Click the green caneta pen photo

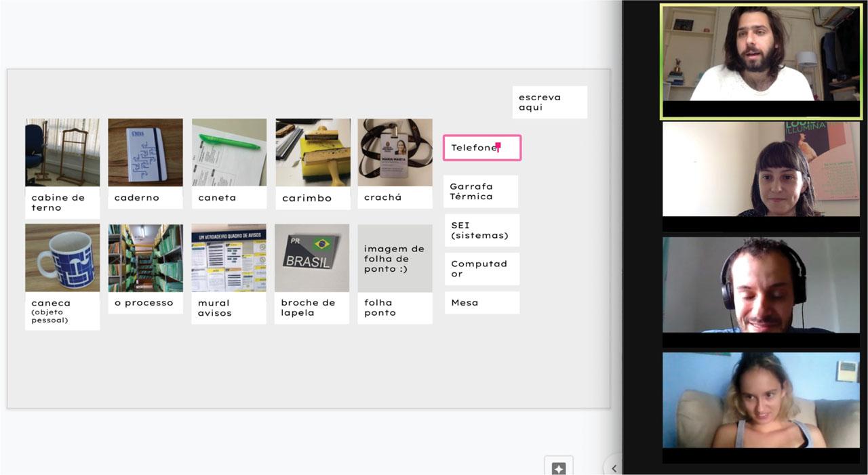point(229,152)
